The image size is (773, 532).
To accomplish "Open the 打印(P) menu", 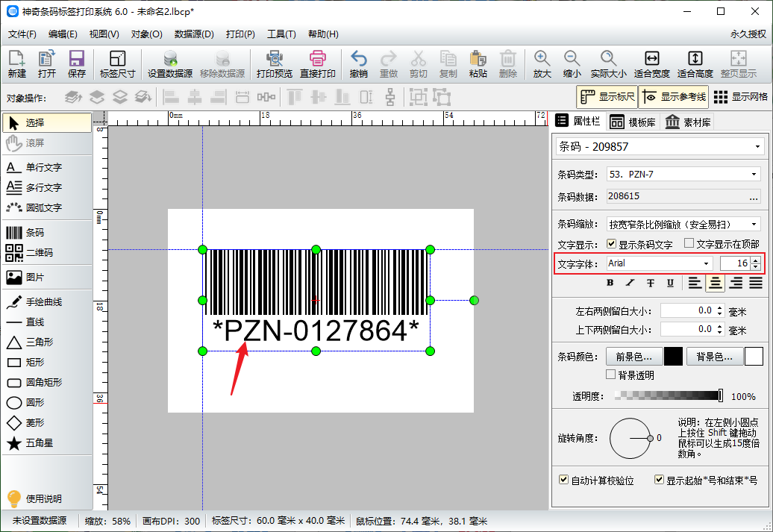I will click(x=240, y=34).
